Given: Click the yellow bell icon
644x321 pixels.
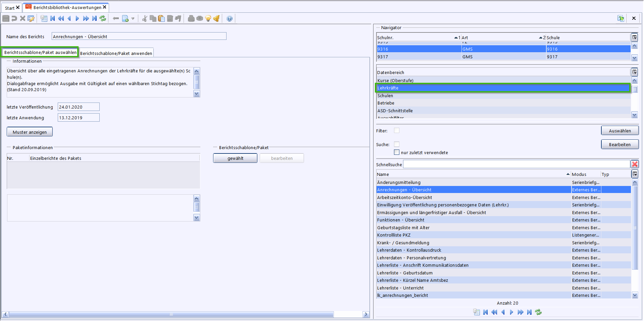Looking at the screenshot, I should pyautogui.click(x=216, y=18).
